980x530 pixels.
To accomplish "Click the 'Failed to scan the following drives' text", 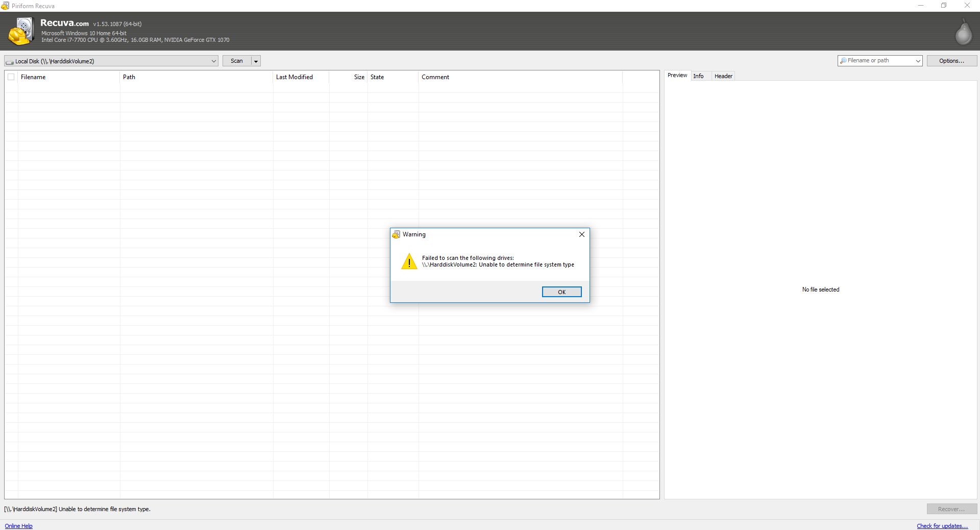I will click(468, 258).
